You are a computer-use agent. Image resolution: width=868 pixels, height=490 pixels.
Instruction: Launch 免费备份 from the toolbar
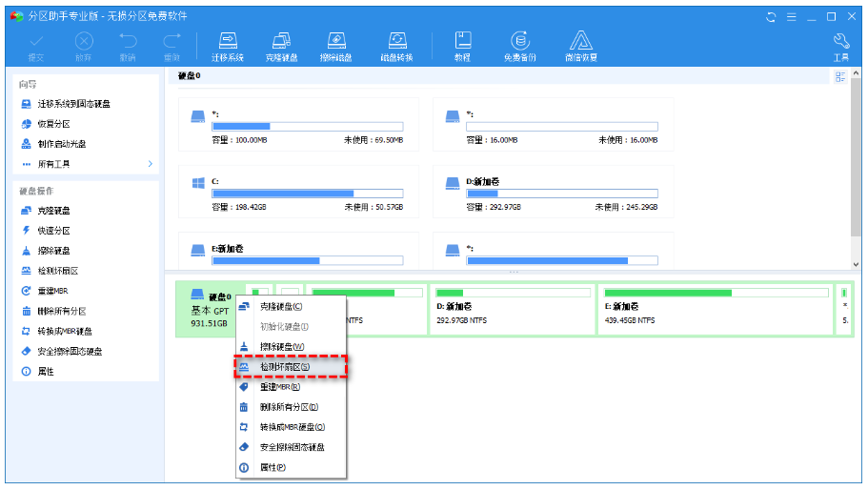(520, 47)
